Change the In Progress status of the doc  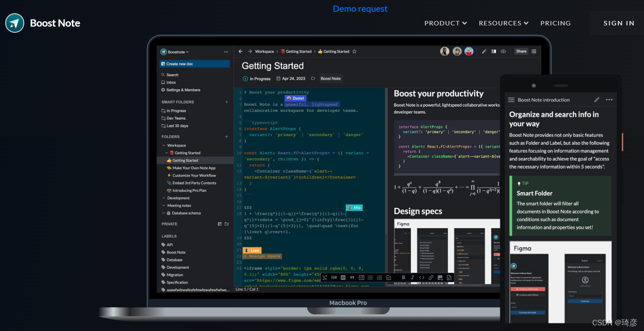click(257, 79)
